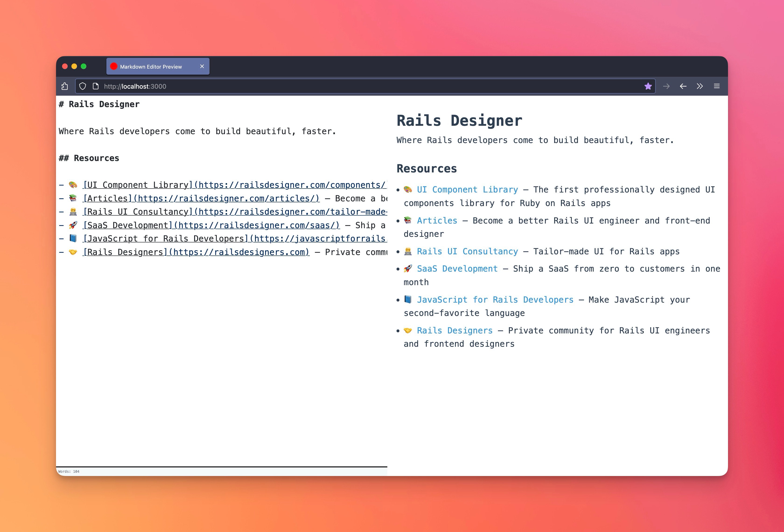Click the 'Rails Designer' preview heading
Viewport: 784px width, 532px height.
[x=459, y=121]
